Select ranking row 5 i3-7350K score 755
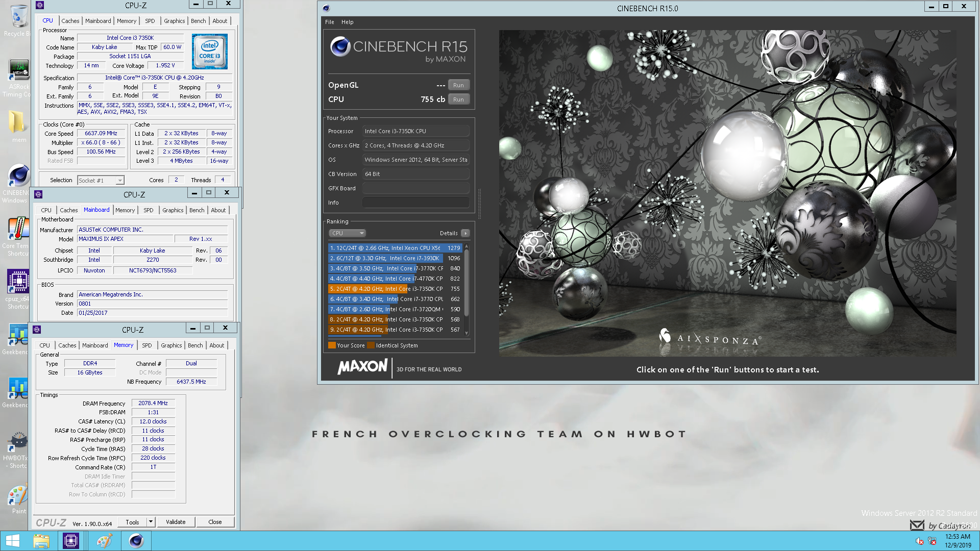Screen dimensions: 980x551 pyautogui.click(x=395, y=289)
